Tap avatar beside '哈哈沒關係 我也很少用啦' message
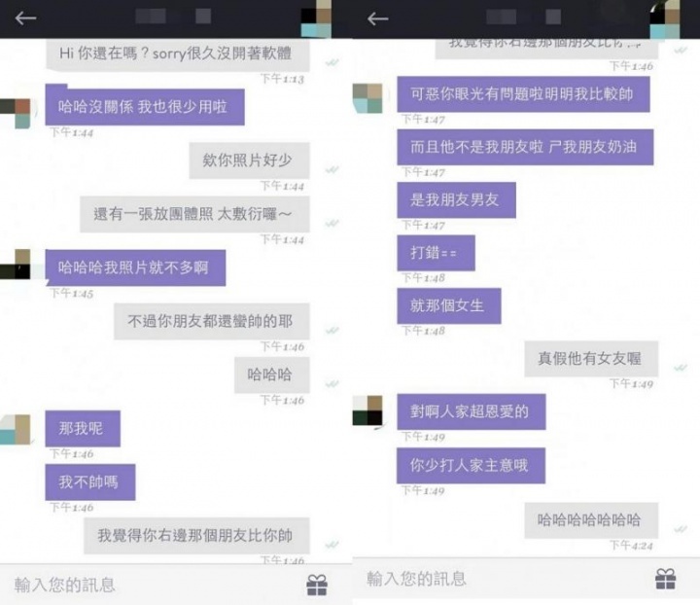700x605 pixels. pos(16,114)
